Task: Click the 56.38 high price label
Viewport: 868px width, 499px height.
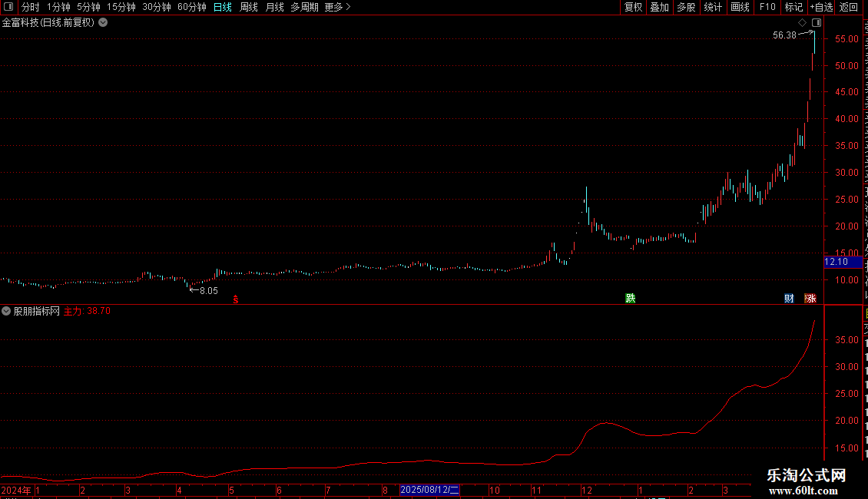Action: (x=784, y=35)
